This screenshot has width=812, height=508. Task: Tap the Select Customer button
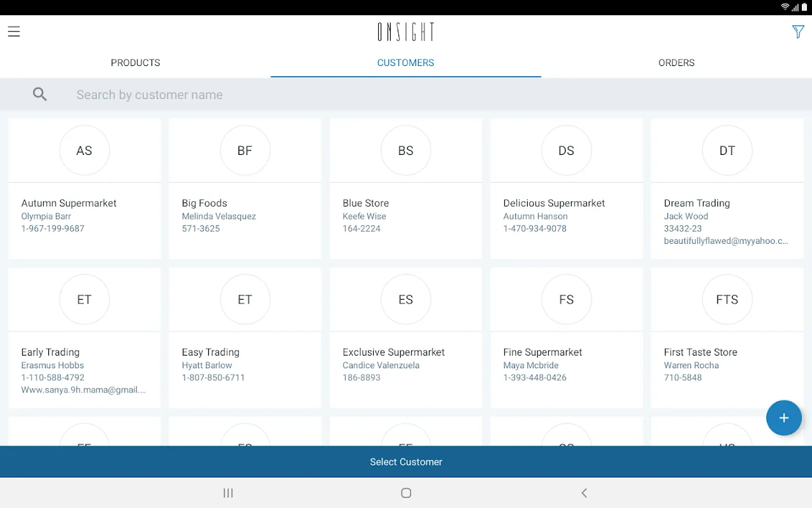pyautogui.click(x=406, y=462)
